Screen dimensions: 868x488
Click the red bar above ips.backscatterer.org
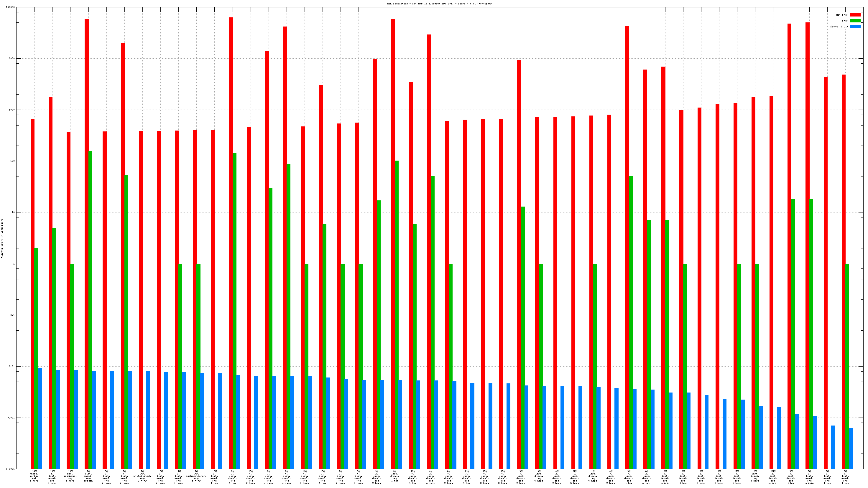click(x=195, y=299)
